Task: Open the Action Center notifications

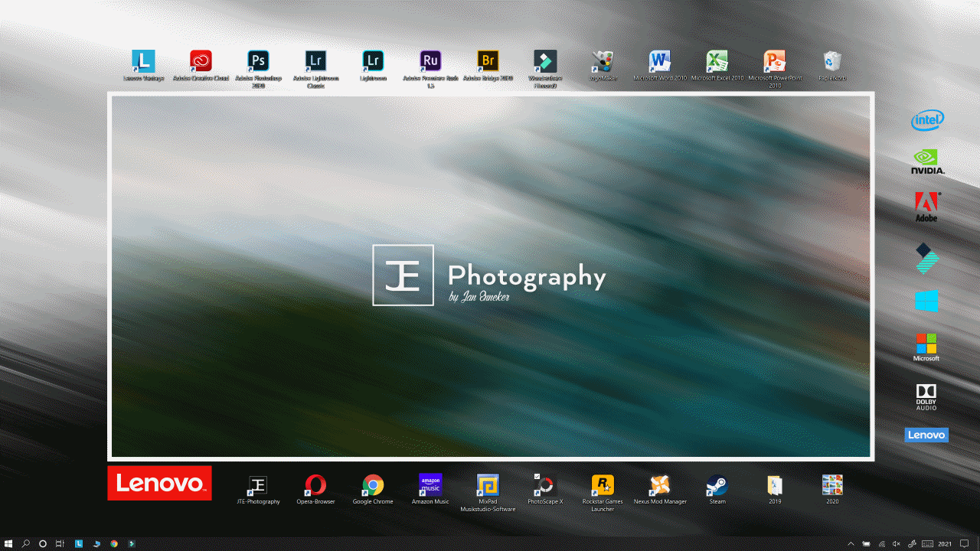Action: point(965,543)
